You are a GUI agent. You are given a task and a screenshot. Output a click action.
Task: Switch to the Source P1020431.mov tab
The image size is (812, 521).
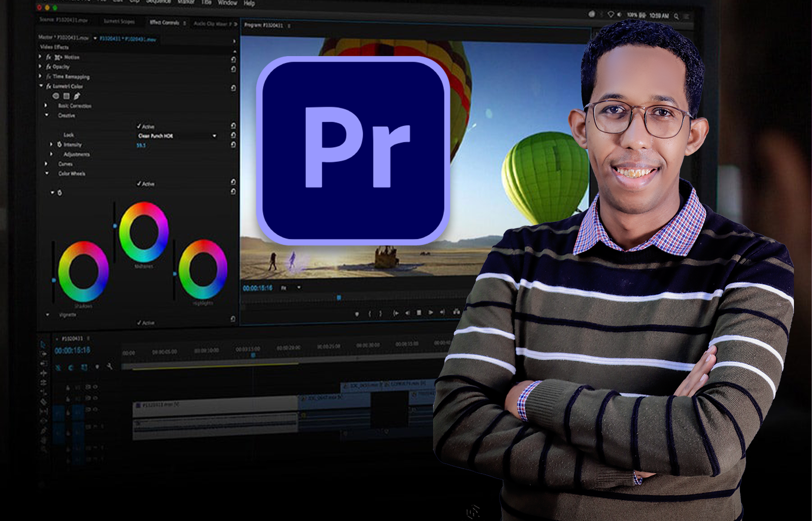click(x=63, y=20)
